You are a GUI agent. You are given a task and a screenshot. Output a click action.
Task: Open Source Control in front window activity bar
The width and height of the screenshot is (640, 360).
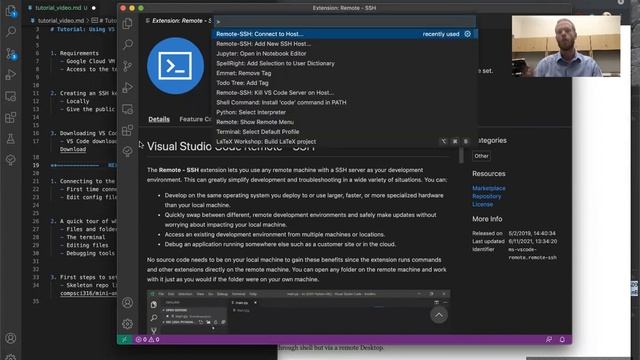[x=127, y=66]
